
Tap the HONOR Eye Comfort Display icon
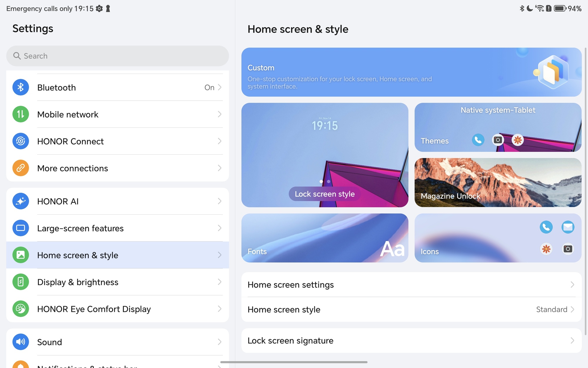tap(21, 309)
